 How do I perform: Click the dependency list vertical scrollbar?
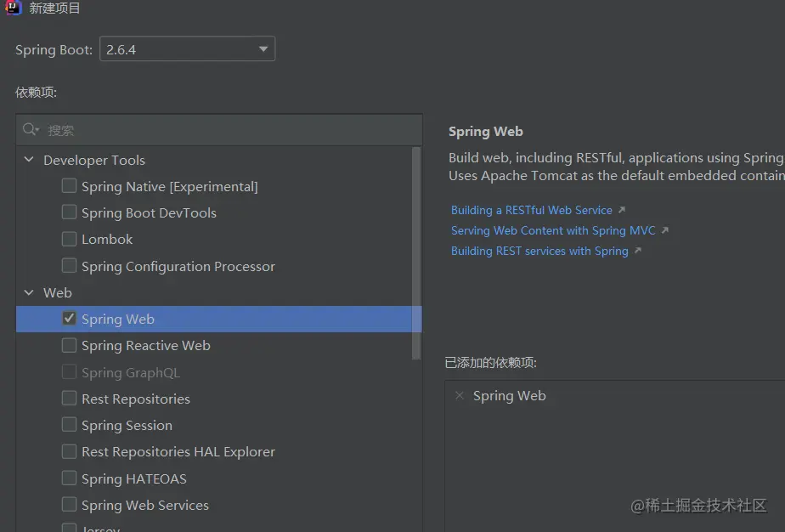pyautogui.click(x=416, y=255)
